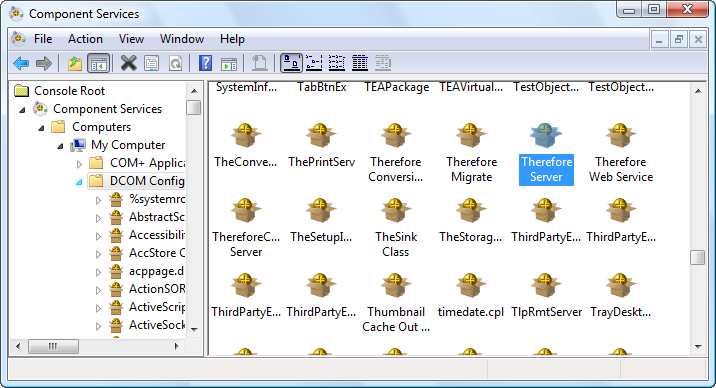This screenshot has width=716, height=388.
Task: Select the highlighted Therefore Server item
Action: click(x=546, y=154)
